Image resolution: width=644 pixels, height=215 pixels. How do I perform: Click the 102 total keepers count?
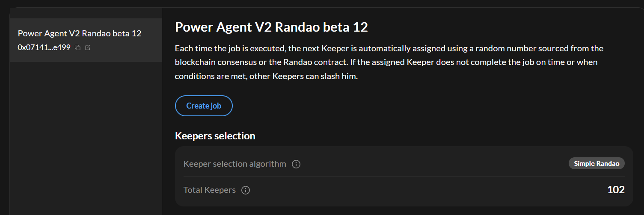coord(616,190)
